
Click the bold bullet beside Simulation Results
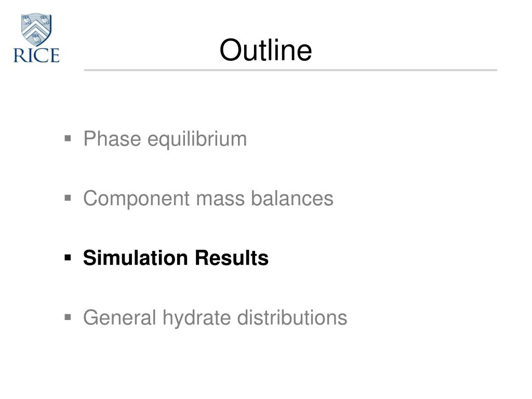68,258
